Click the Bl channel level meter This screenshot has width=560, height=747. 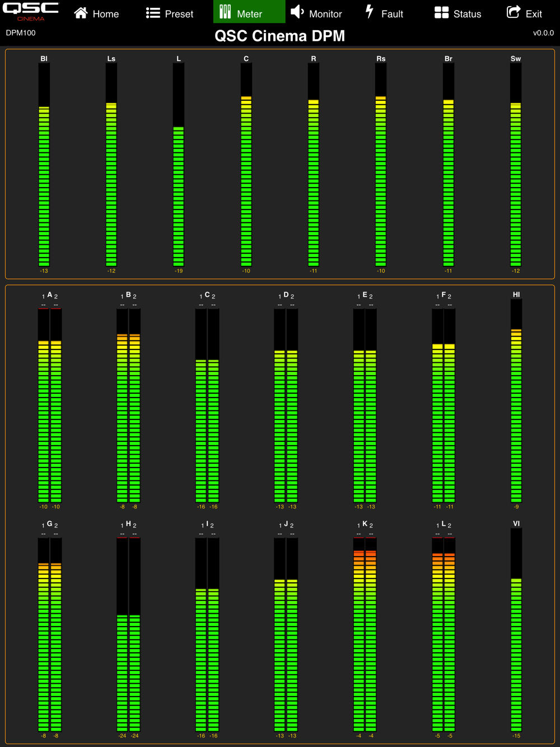point(44,165)
